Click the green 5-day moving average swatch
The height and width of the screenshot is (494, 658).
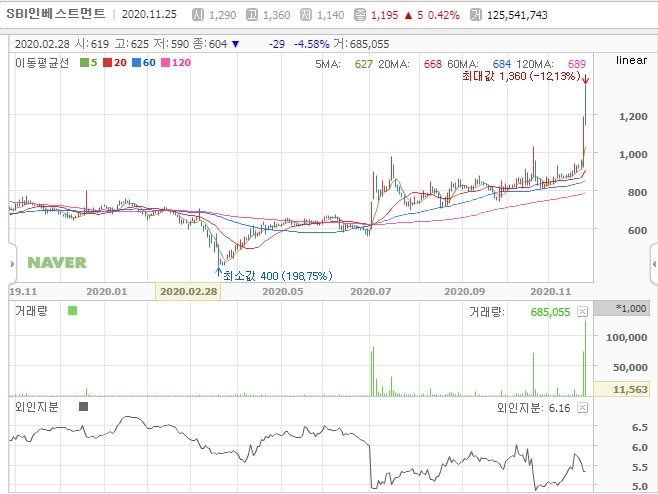(x=84, y=63)
